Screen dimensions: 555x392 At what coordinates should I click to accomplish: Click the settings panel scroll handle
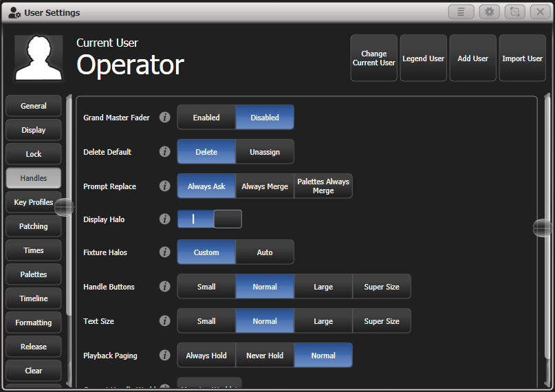(x=543, y=228)
